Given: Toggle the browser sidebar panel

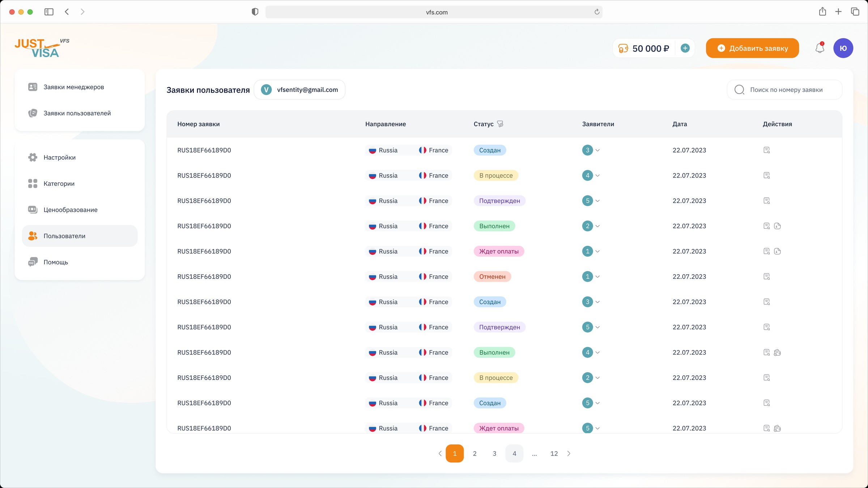Looking at the screenshot, I should [x=49, y=12].
